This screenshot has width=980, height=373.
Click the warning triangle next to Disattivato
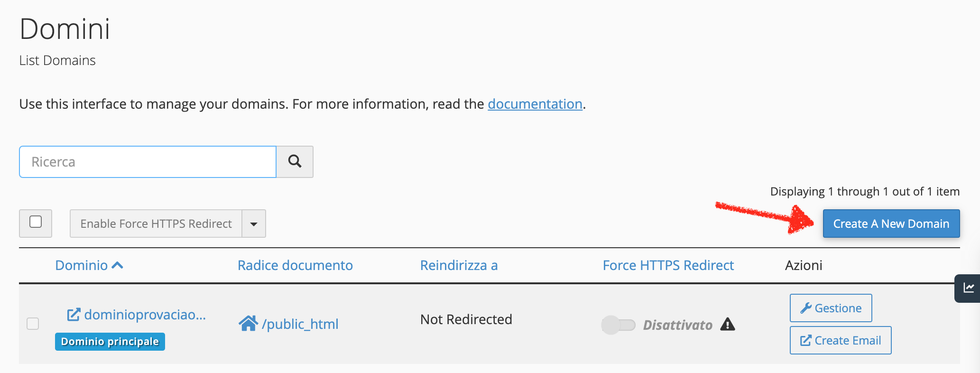[728, 325]
